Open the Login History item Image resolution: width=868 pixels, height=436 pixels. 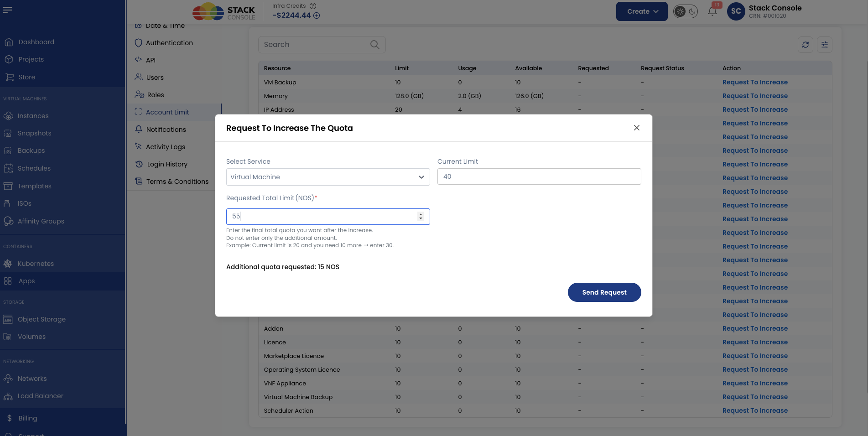tap(167, 164)
